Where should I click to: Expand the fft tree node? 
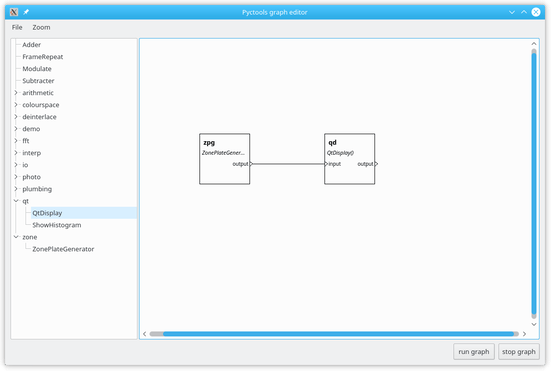coord(16,141)
